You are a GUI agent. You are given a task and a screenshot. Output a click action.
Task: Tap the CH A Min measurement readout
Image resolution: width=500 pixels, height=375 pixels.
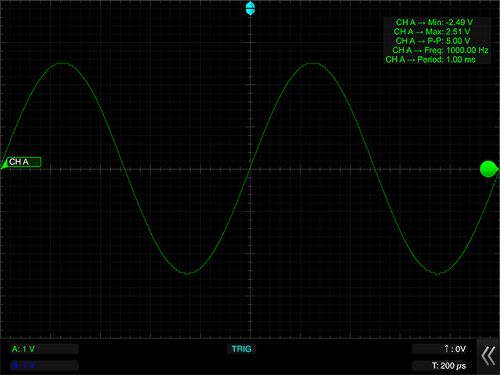pyautogui.click(x=434, y=22)
